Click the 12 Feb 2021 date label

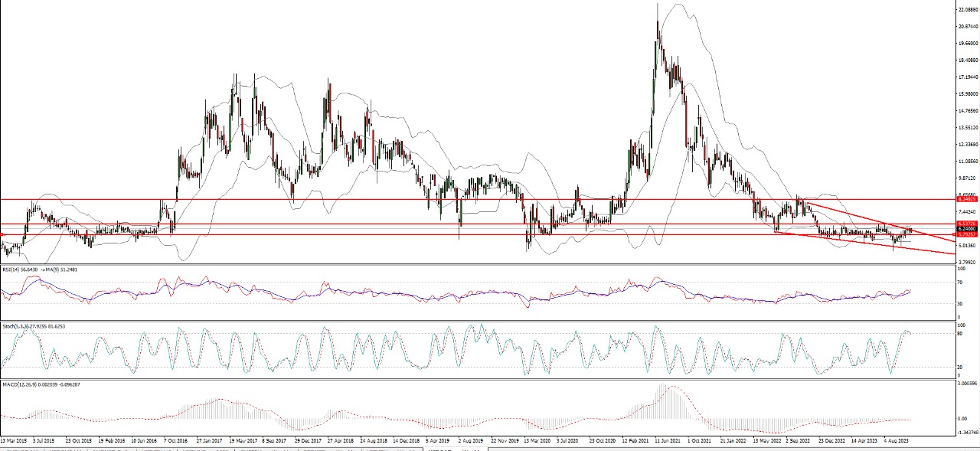(x=635, y=441)
